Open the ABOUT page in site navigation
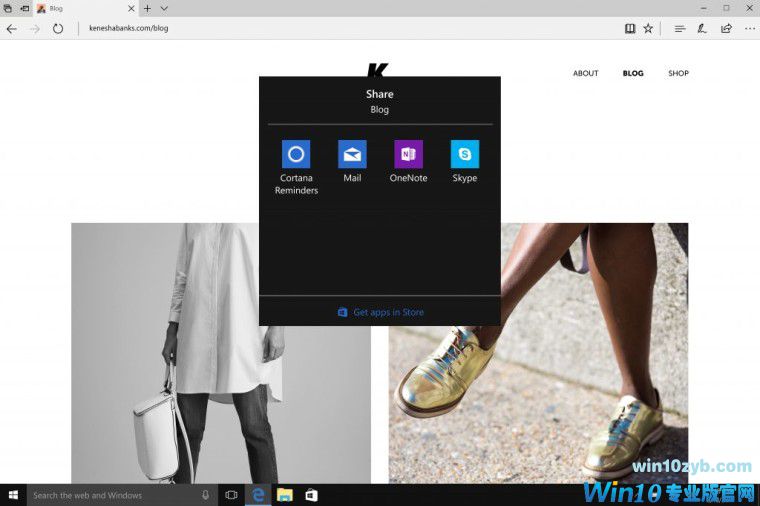This screenshot has height=506, width=760. point(585,73)
